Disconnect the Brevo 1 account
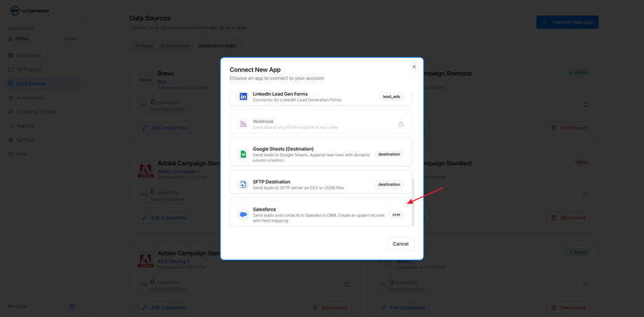Image resolution: width=644 pixels, height=317 pixels. [568, 308]
